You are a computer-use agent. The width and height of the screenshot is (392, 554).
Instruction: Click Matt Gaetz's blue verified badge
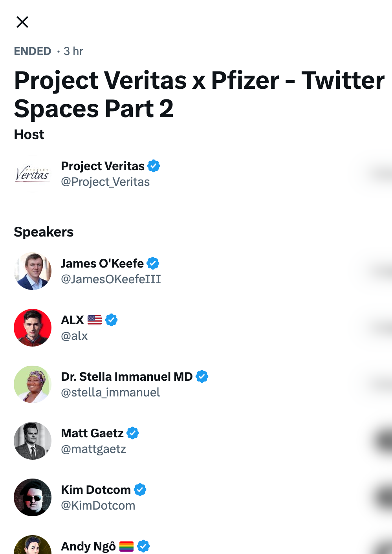pos(133,433)
